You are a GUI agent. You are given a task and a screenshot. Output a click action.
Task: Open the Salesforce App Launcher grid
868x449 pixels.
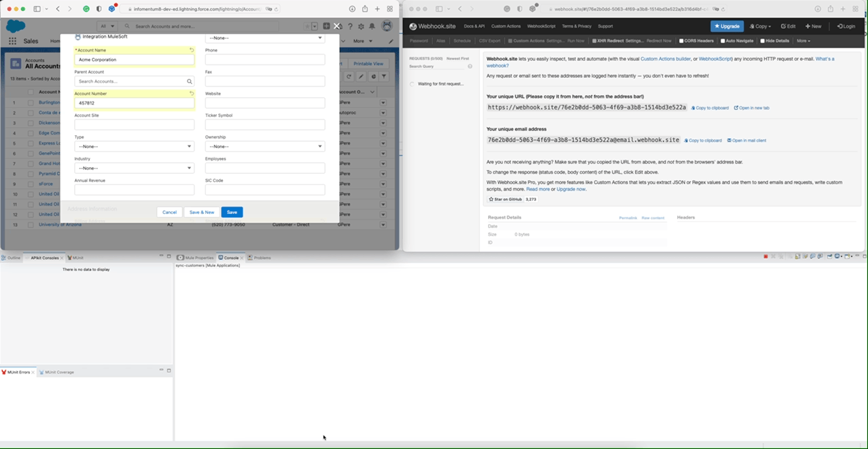coord(12,41)
